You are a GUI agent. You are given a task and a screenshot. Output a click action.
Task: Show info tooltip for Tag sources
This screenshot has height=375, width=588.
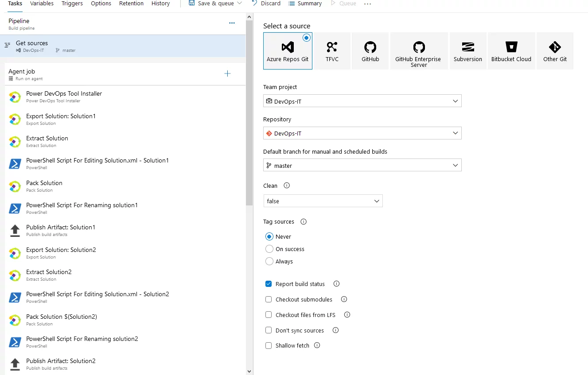click(x=304, y=221)
